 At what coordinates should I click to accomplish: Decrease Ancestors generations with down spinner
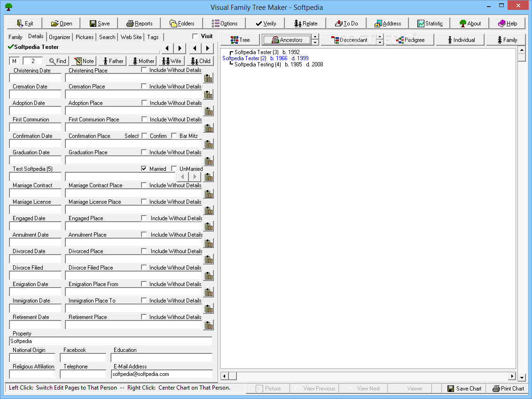click(315, 43)
